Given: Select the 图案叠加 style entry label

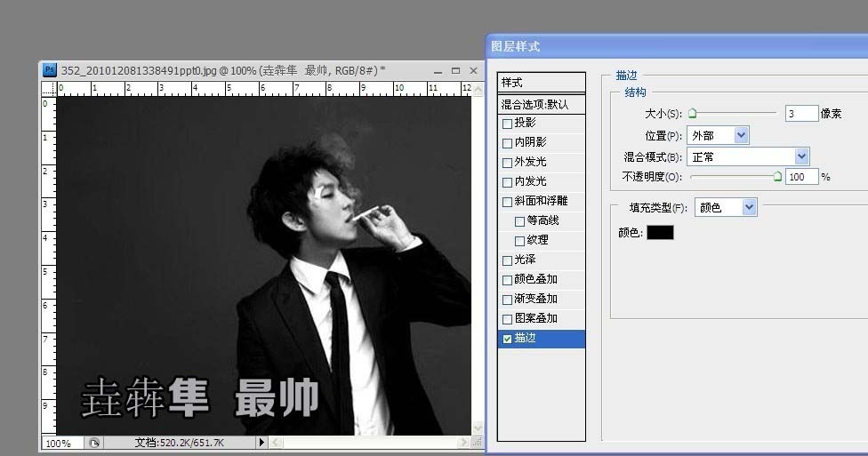Looking at the screenshot, I should [535, 318].
